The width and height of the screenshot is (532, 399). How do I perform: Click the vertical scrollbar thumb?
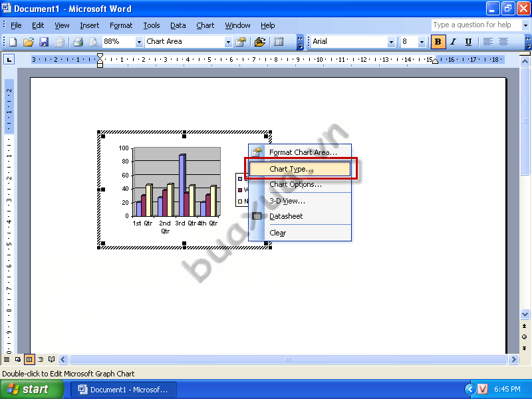(525, 121)
